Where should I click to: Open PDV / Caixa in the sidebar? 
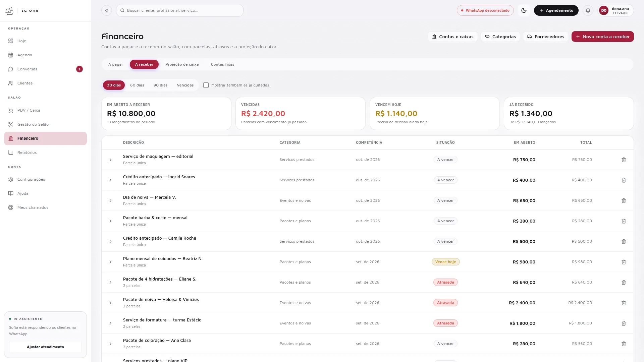click(45, 110)
